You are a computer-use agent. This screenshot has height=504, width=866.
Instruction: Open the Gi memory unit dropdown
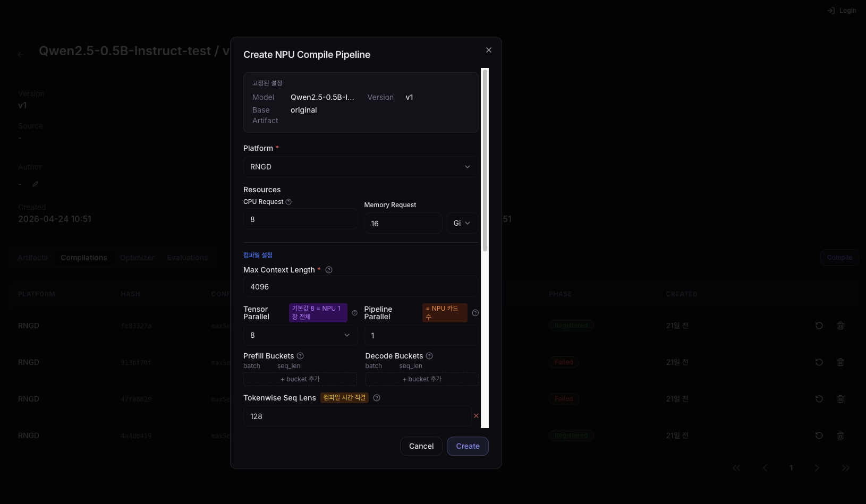(x=462, y=223)
